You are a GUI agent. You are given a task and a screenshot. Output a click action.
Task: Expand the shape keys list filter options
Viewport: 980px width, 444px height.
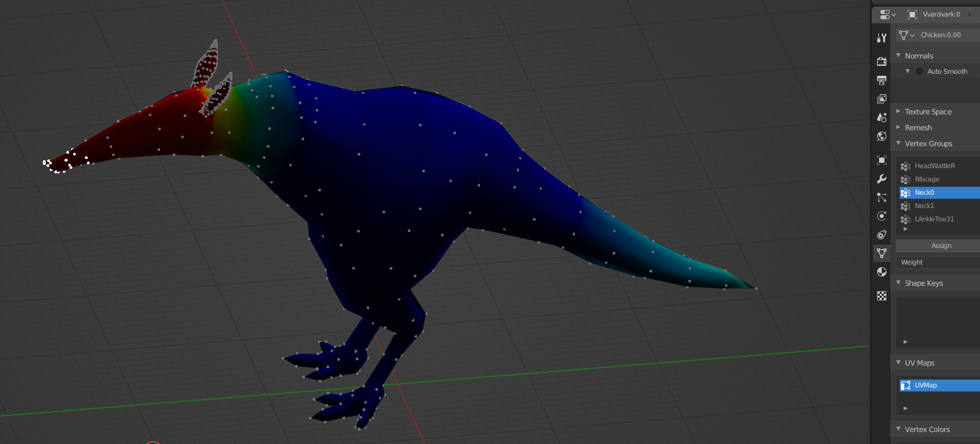tap(906, 342)
